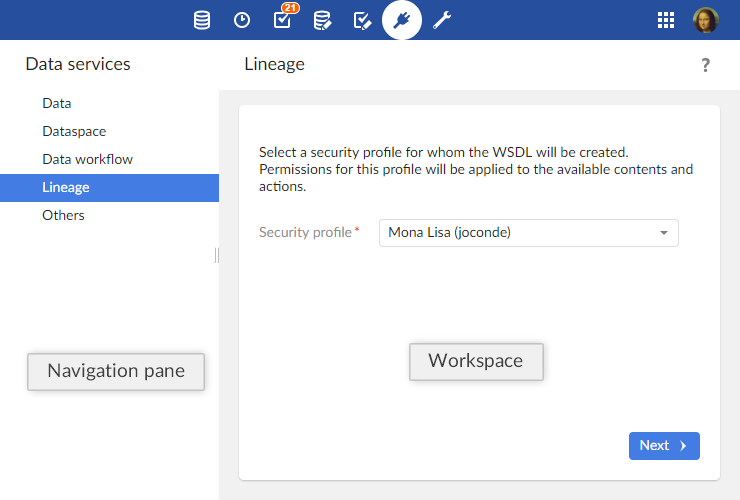Image resolution: width=740 pixels, height=500 pixels.
Task: Click the clock history icon
Action: pos(242,20)
